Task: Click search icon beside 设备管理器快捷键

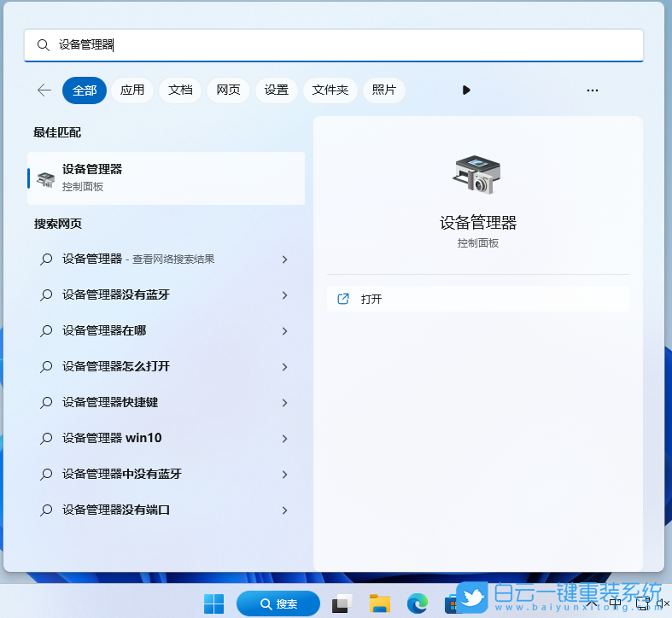Action: (x=46, y=402)
